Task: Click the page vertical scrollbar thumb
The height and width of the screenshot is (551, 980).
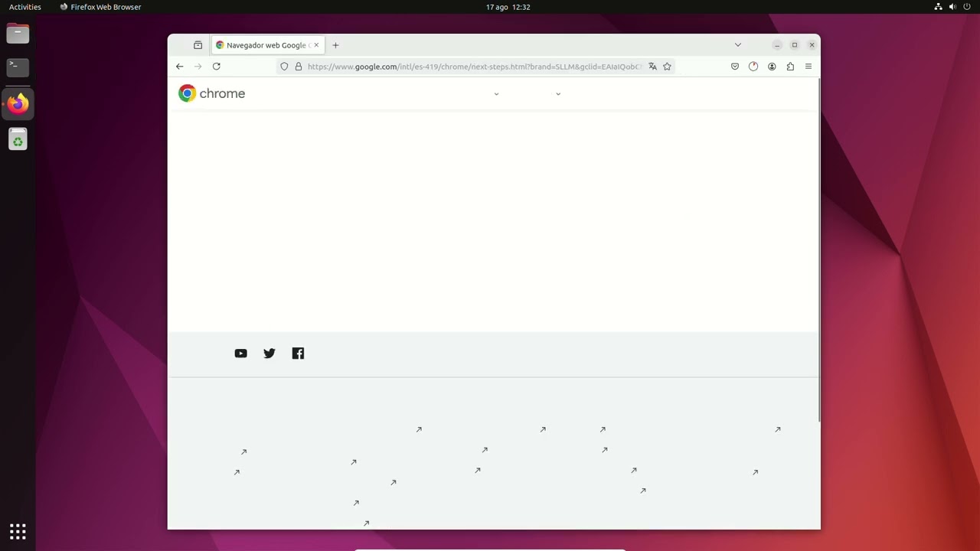Action: [x=819, y=249]
